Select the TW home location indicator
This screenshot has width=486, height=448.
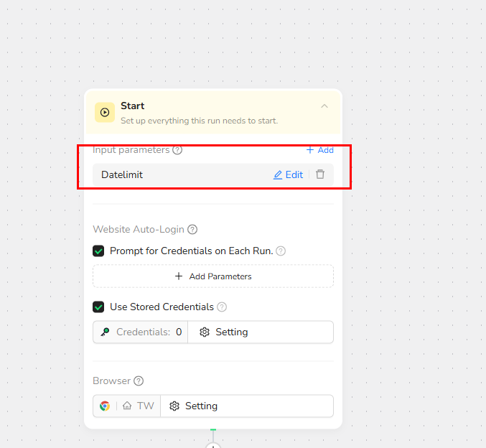tap(139, 406)
